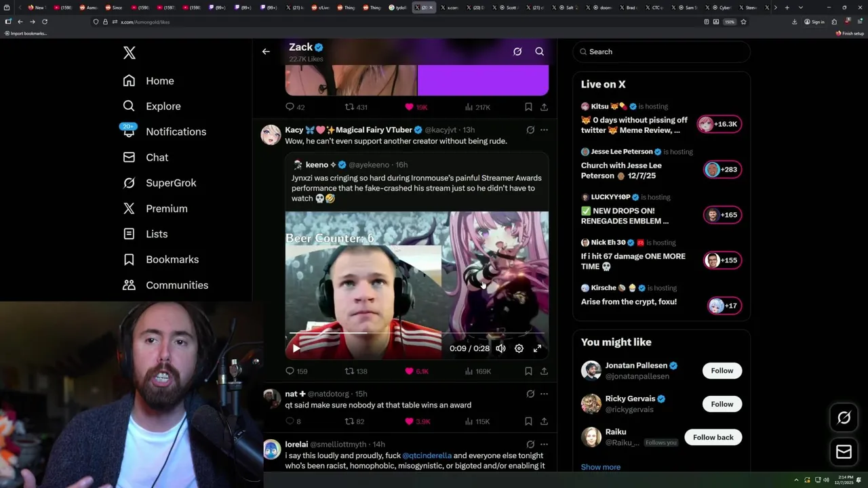Viewport: 868px width, 488px height.
Task: Mute the video's volume
Action: click(x=500, y=348)
